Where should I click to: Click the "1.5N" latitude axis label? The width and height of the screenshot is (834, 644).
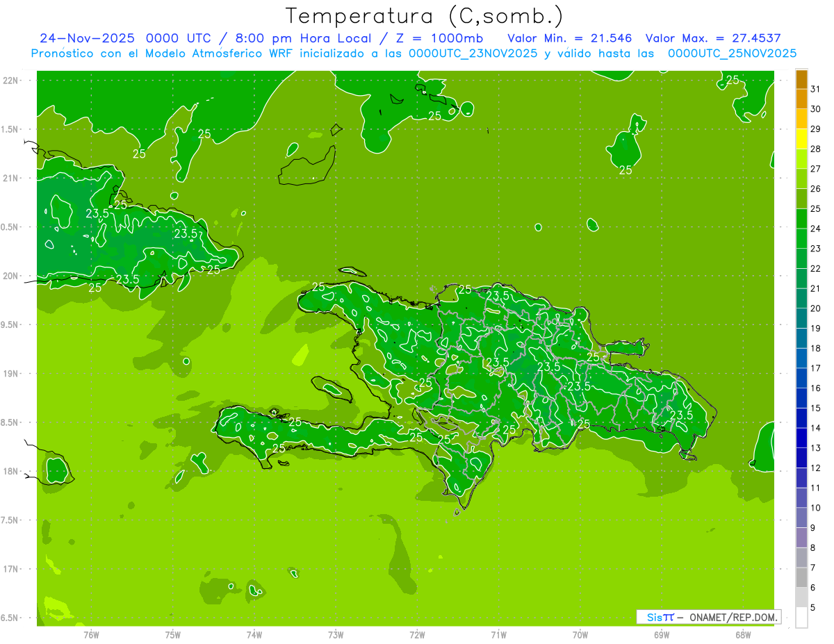(x=10, y=130)
